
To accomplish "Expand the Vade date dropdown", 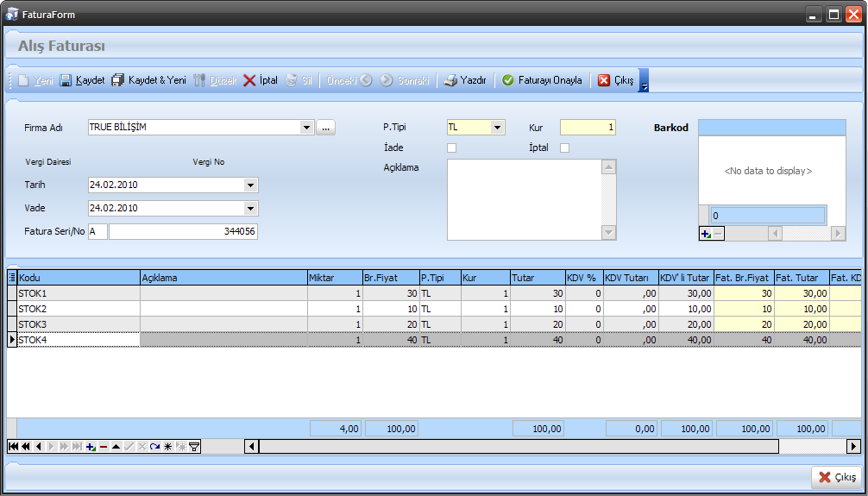I will pyautogui.click(x=250, y=209).
